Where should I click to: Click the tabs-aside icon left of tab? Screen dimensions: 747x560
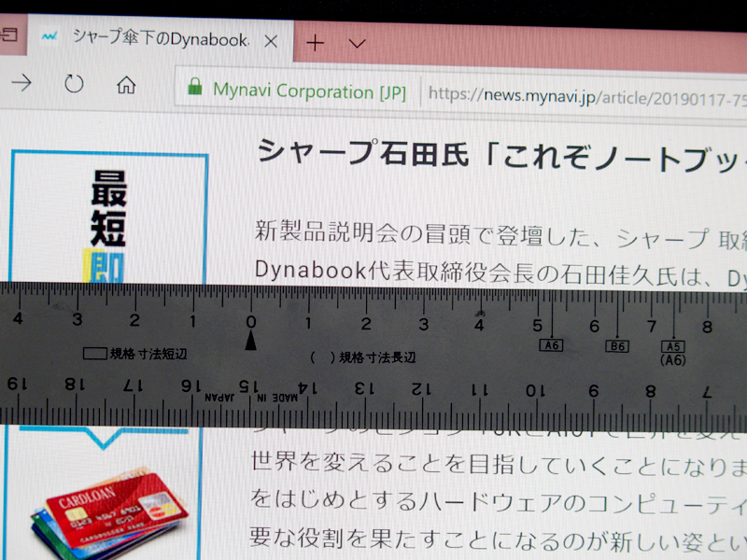(8, 35)
